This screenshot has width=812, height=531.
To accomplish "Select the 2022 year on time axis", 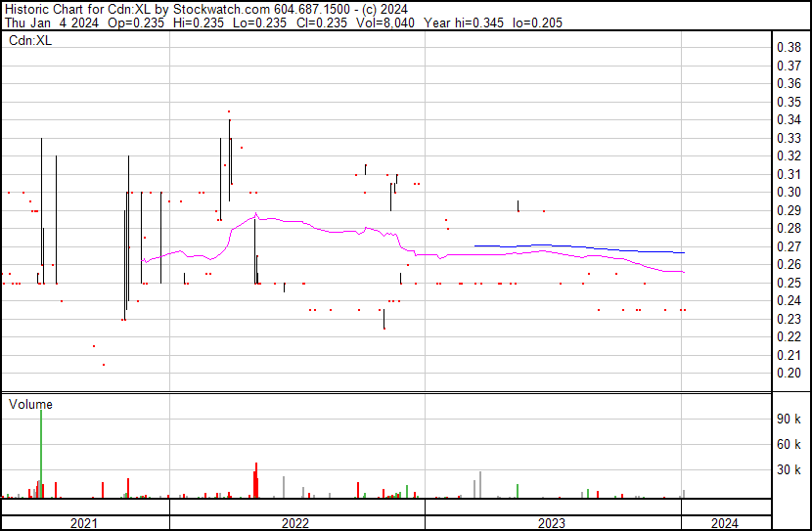I will (x=296, y=523).
